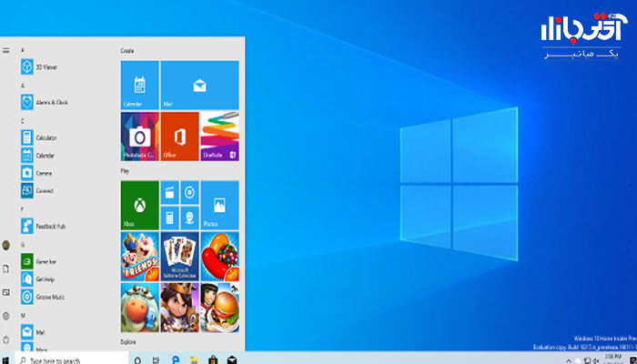Viewport: 637px width, 364px height.
Task: Open Microsoft Store from taskbar
Action: 213,360
